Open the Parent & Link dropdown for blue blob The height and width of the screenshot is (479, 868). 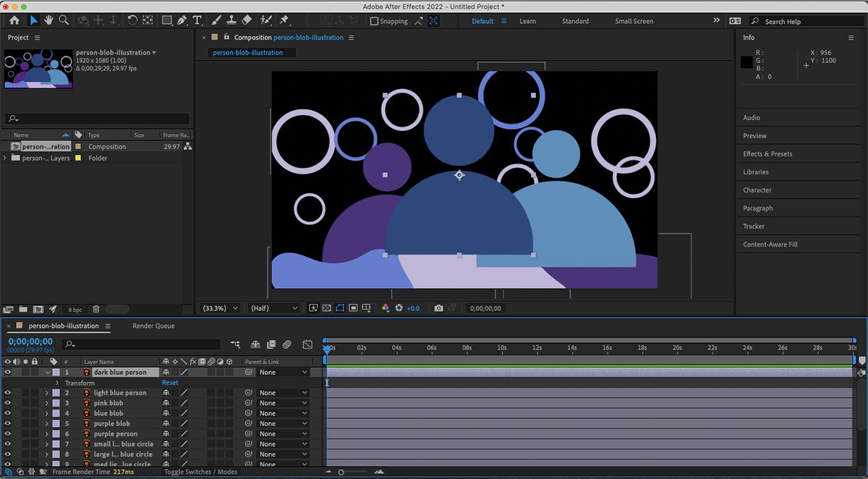pos(282,412)
